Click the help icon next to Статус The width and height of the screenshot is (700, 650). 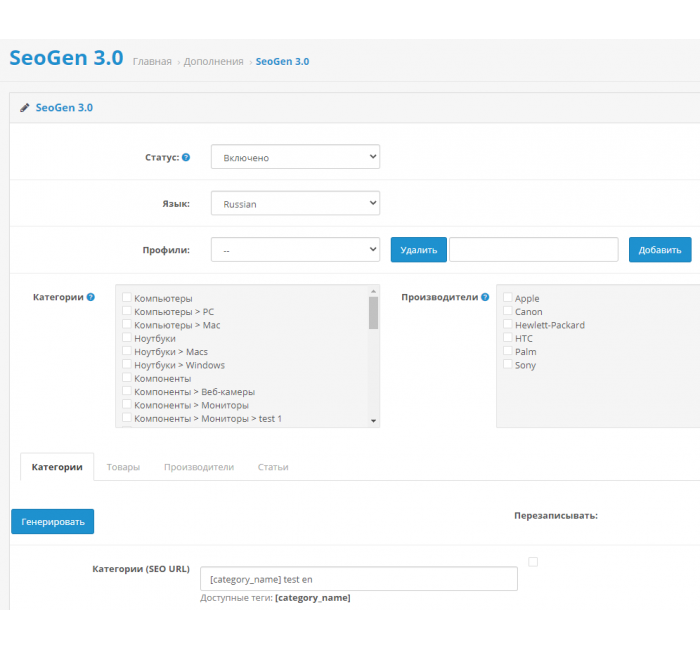point(186,157)
